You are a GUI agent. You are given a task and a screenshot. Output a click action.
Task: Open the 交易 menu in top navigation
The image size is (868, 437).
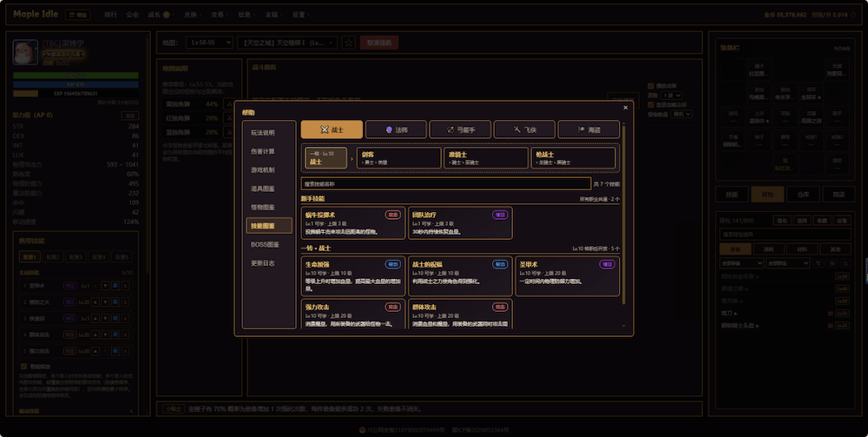220,15
